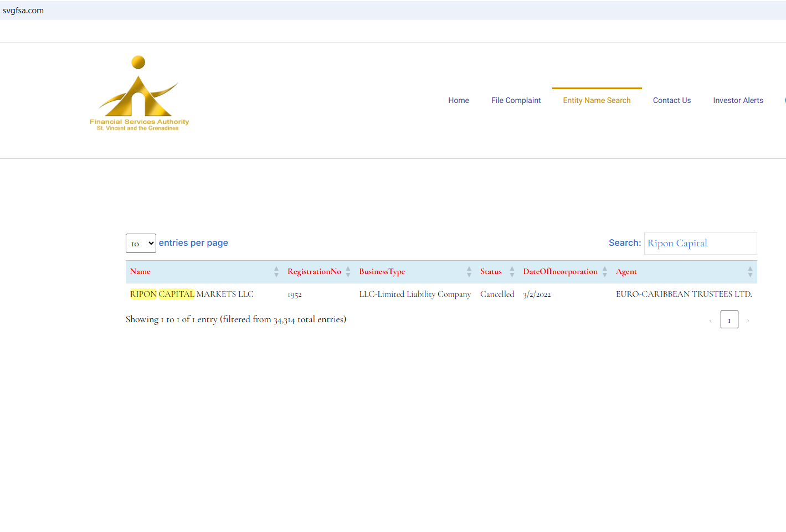Click the LLC-Limited Liability Company cell
This screenshot has height=532, width=786.
click(x=415, y=294)
